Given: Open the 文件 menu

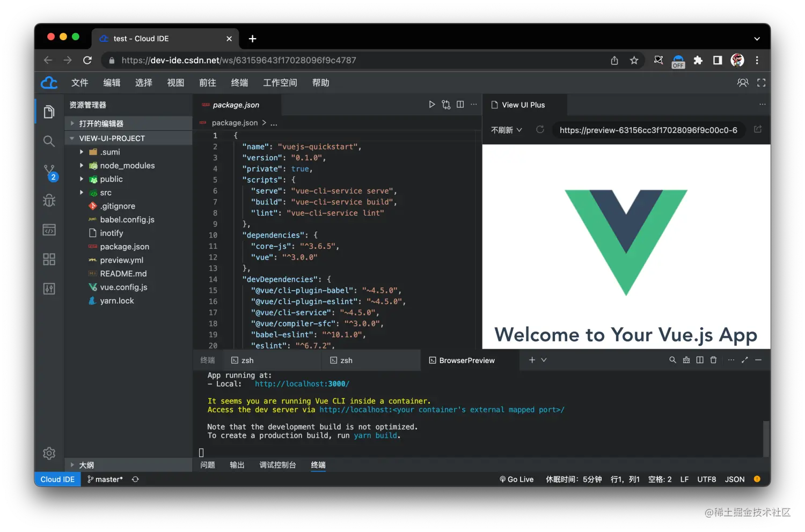Looking at the screenshot, I should (79, 83).
